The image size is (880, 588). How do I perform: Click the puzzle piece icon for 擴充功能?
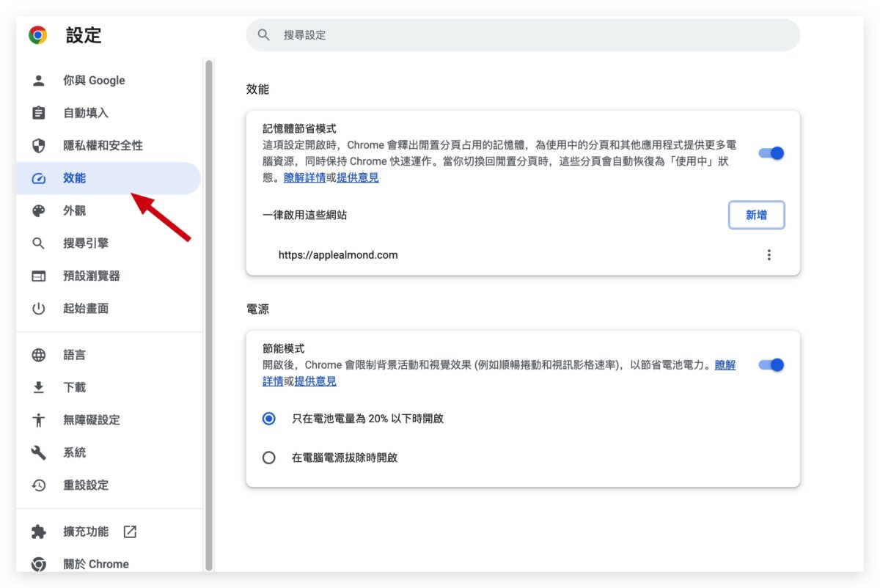(x=39, y=532)
